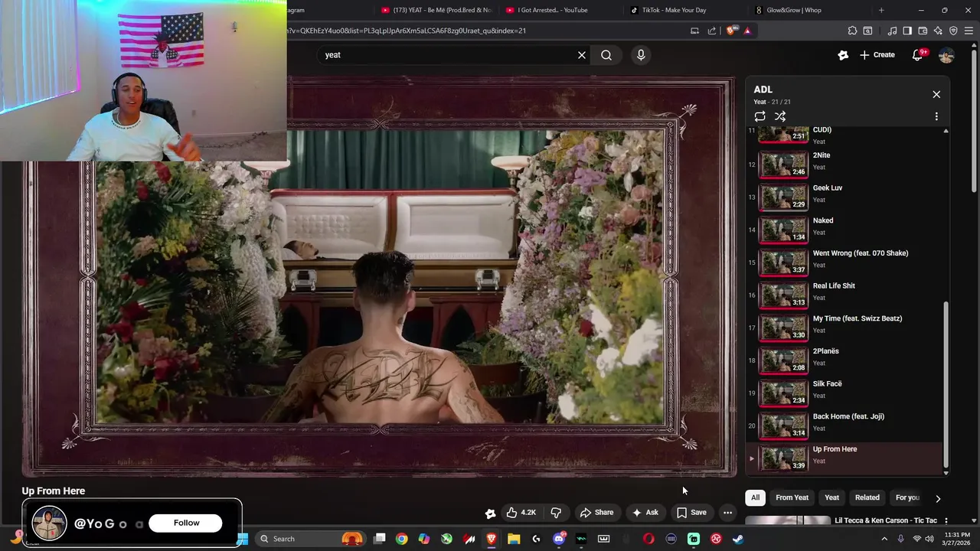Play Went Wrong (feat. 070 Shake)

(845, 262)
